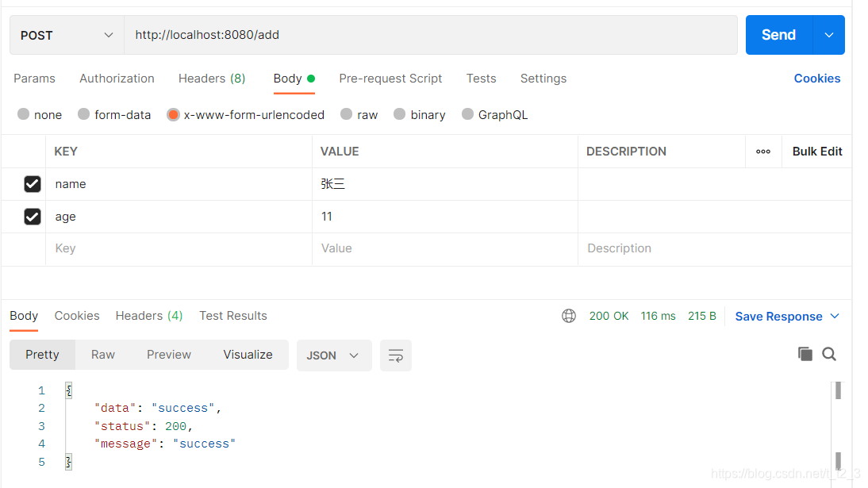This screenshot has width=868, height=488.
Task: Click the "message" key in response
Action: click(x=125, y=444)
